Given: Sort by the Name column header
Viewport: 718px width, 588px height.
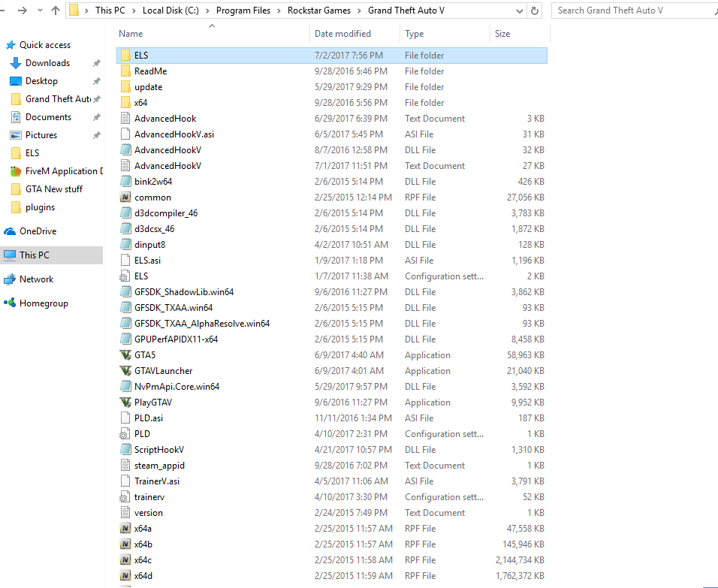Looking at the screenshot, I should point(131,34).
